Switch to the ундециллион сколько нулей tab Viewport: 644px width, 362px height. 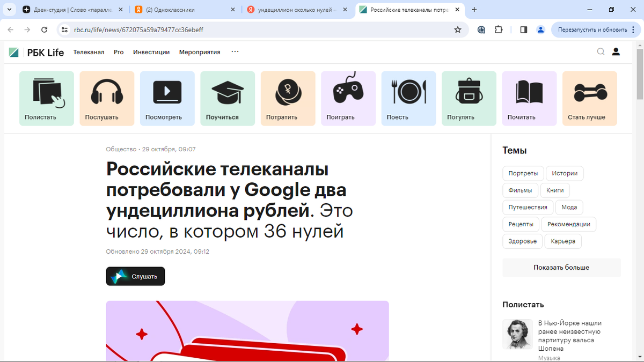coord(298,10)
